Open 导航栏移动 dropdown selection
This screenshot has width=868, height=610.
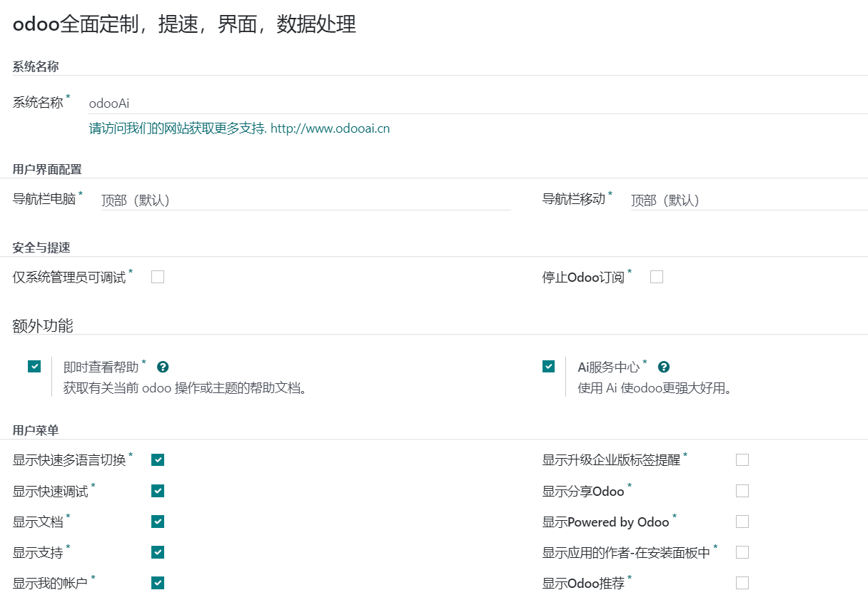(748, 200)
